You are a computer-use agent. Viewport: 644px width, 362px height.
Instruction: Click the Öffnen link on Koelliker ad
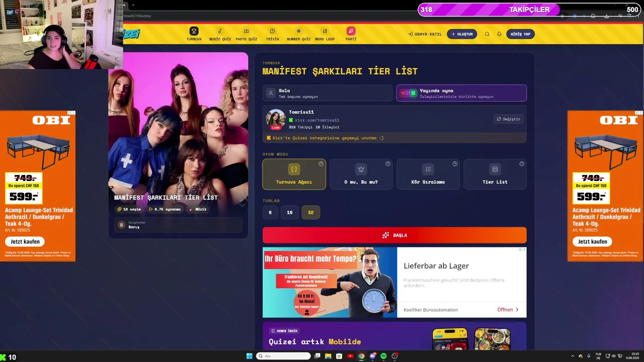point(508,310)
